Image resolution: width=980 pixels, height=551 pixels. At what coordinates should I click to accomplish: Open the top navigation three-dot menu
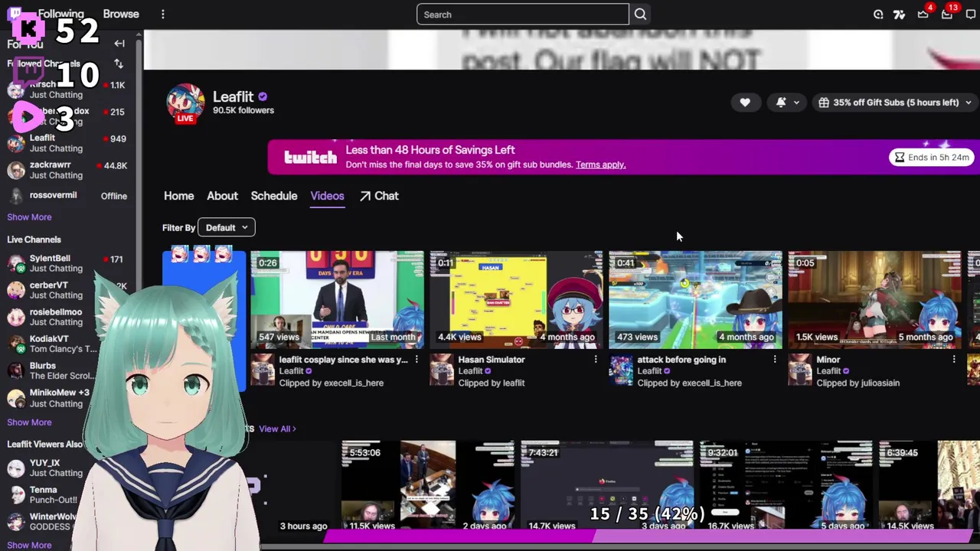tap(163, 15)
